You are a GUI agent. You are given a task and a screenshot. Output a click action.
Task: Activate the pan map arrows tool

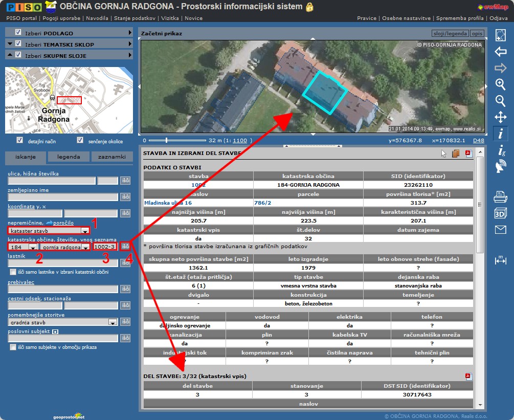point(501,117)
